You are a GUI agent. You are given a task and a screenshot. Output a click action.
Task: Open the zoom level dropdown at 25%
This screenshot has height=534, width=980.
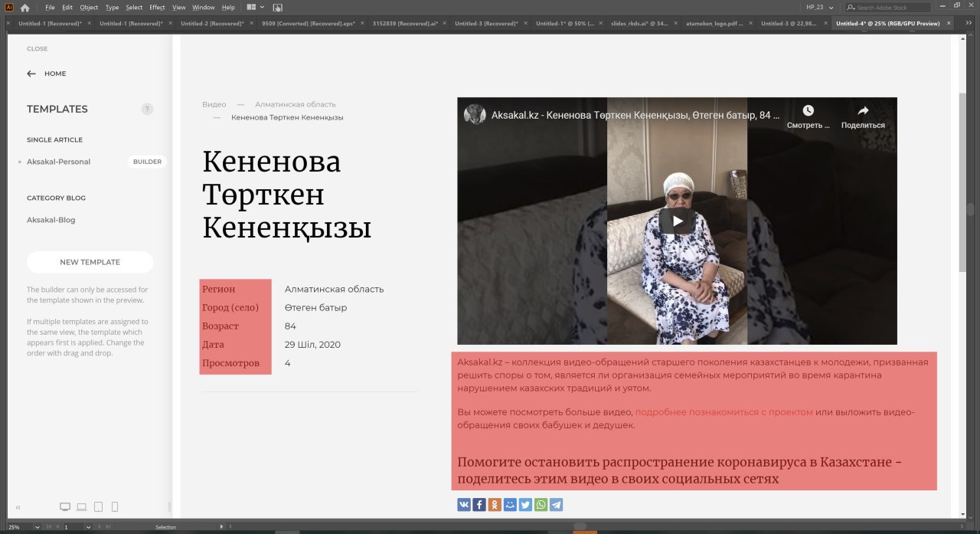36,527
